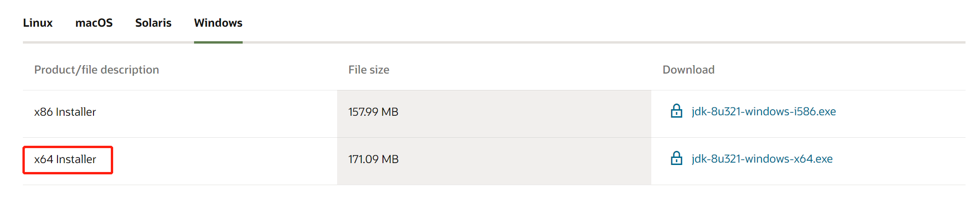Screen dimensions: 980x202
Task: Click the Product/file description column header
Action: click(96, 70)
